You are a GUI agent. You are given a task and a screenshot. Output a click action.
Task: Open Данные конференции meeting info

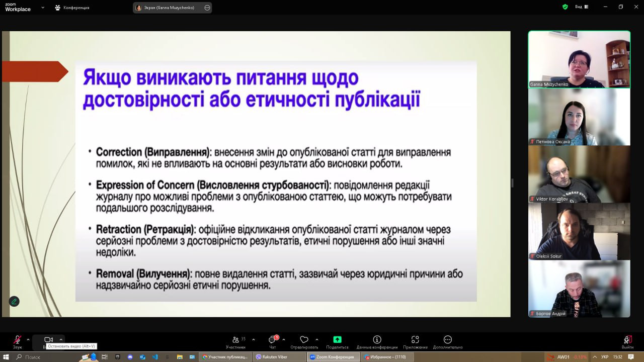tap(377, 342)
